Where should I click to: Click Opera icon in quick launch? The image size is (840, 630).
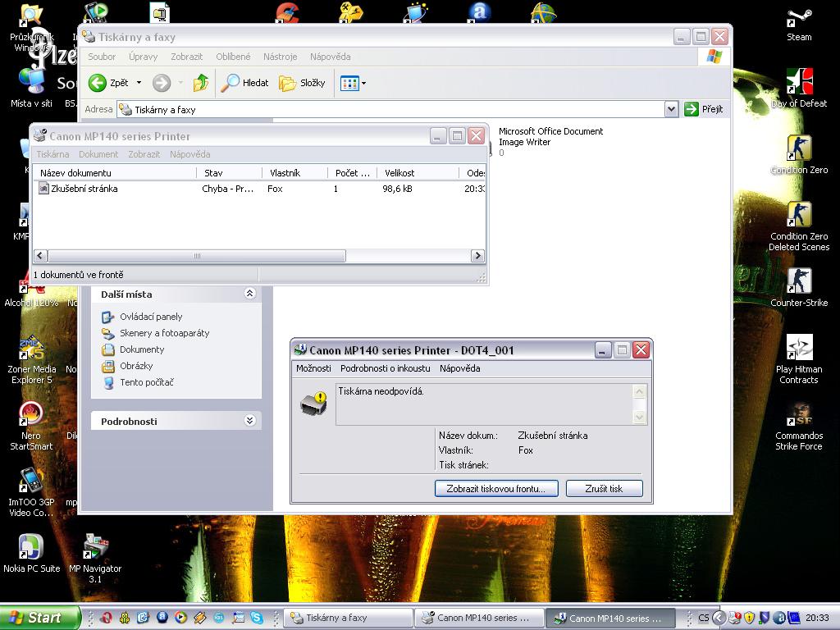click(106, 618)
